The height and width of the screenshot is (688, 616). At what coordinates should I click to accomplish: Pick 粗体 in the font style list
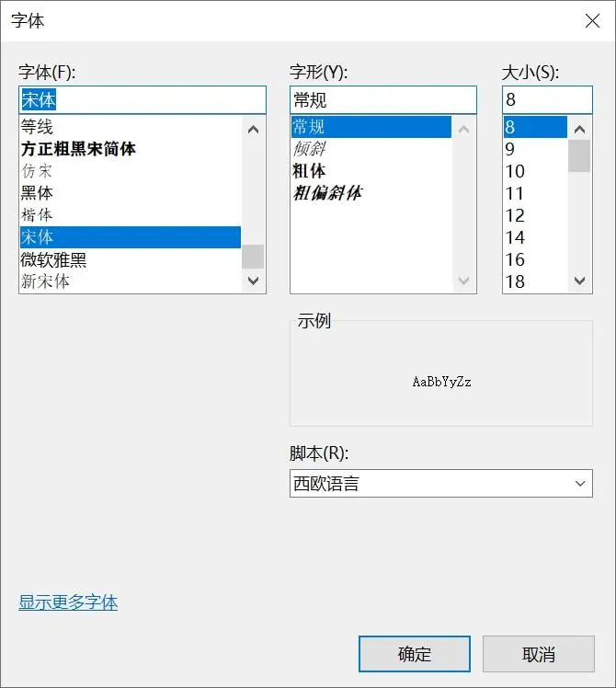(x=309, y=171)
